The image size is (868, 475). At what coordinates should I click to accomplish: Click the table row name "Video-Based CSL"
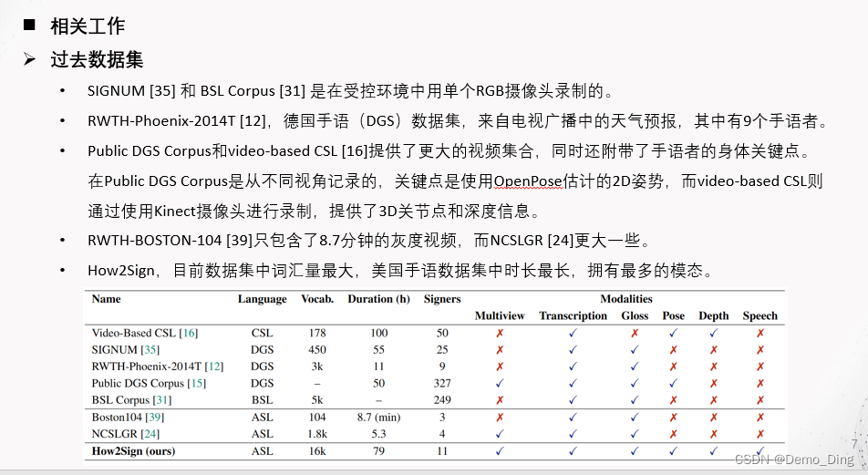tap(133, 333)
